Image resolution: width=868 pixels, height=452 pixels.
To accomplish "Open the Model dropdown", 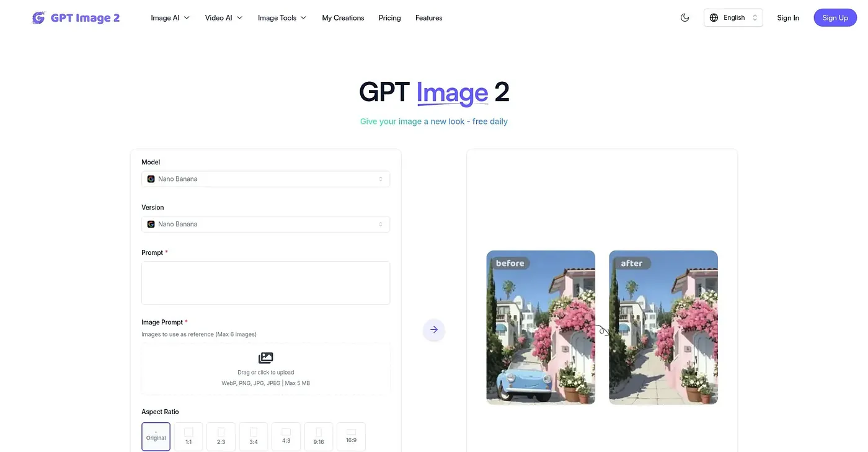I will [x=265, y=179].
